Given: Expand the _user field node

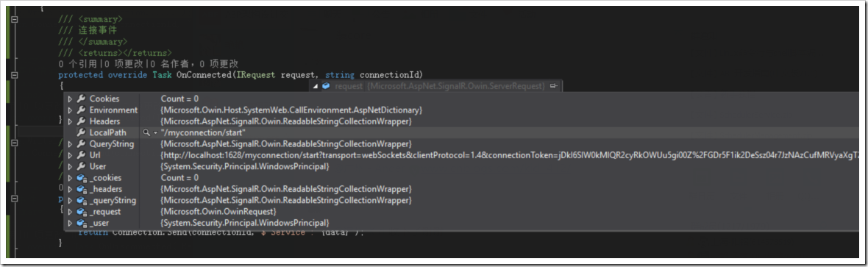Looking at the screenshot, I should (70, 223).
